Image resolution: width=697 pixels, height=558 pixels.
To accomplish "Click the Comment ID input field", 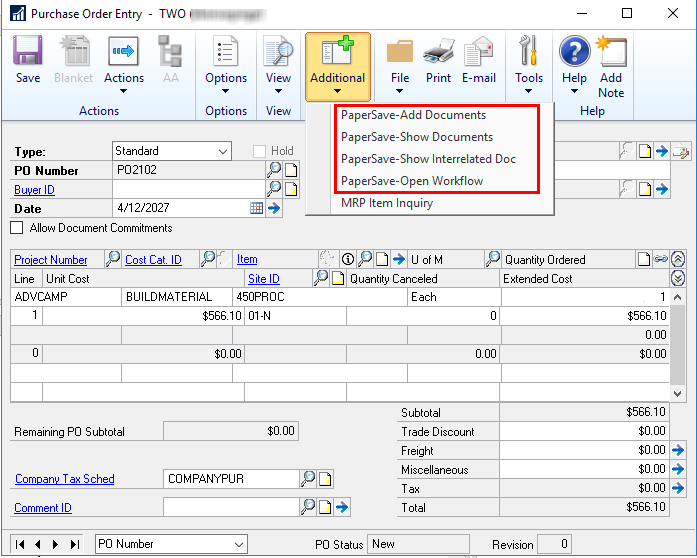I will click(230, 508).
